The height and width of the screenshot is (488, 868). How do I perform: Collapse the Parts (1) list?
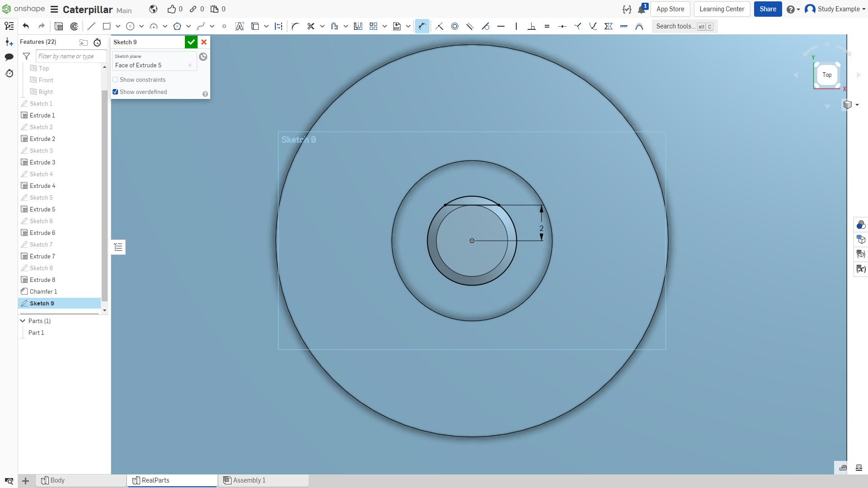[x=23, y=321]
